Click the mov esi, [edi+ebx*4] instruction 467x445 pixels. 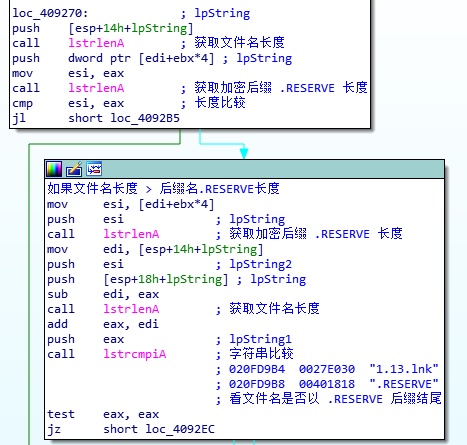click(131, 204)
